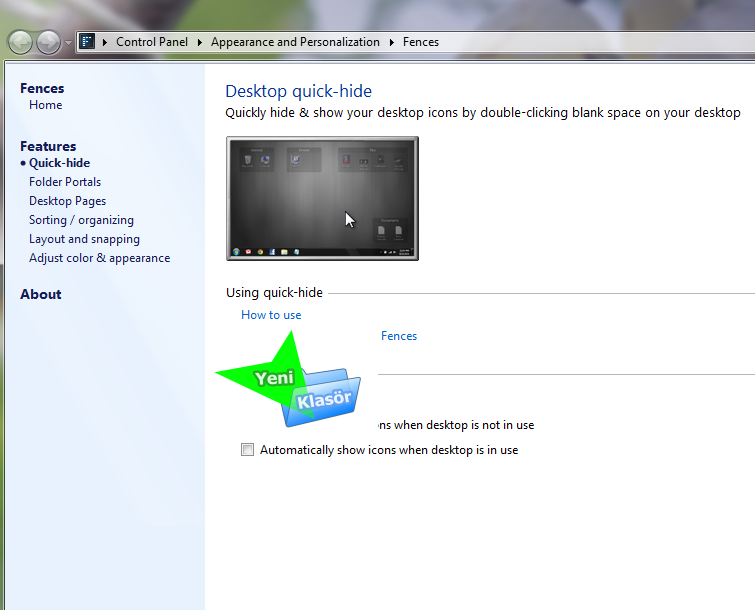Select Appearance and Personalization breadcrumb
The image size is (755, 610).
point(295,42)
